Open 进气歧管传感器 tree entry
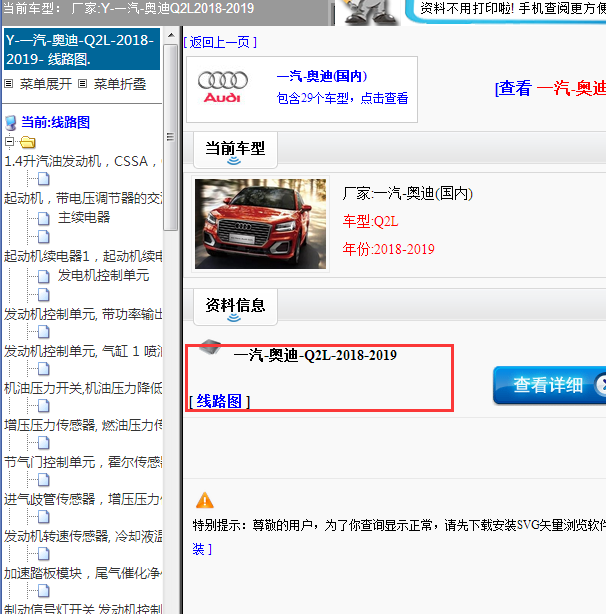 pyautogui.click(x=83, y=499)
